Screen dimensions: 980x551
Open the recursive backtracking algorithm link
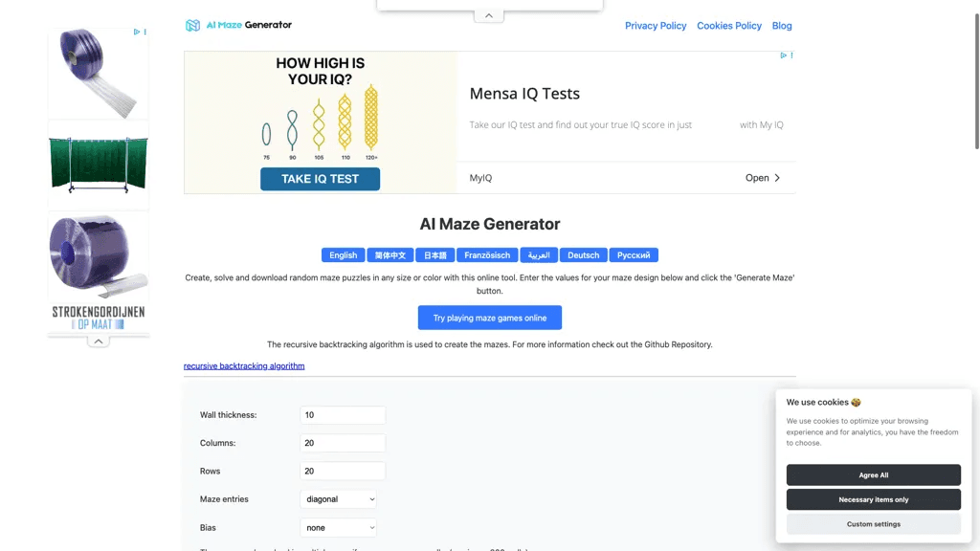tap(244, 366)
